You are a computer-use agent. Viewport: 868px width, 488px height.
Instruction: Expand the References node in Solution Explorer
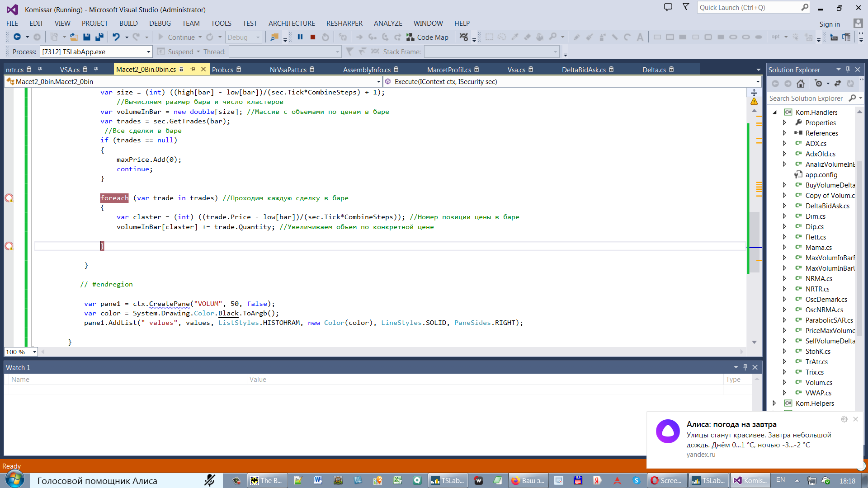784,133
